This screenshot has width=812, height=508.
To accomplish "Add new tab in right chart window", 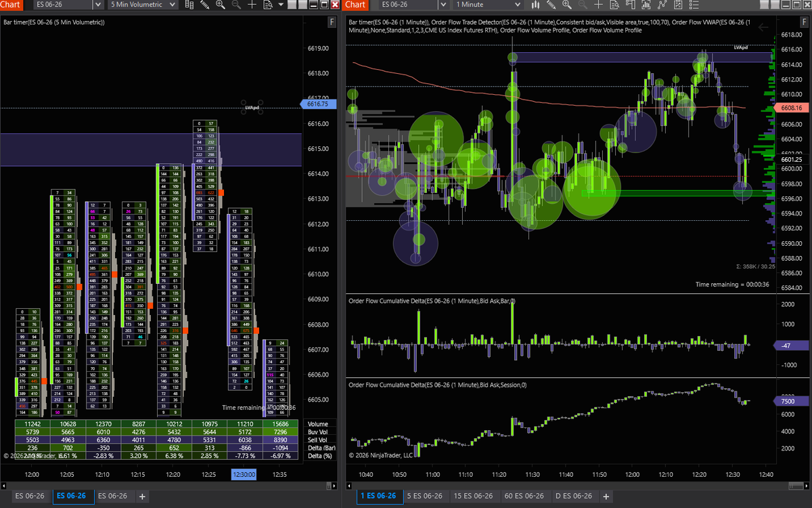I will pos(605,496).
